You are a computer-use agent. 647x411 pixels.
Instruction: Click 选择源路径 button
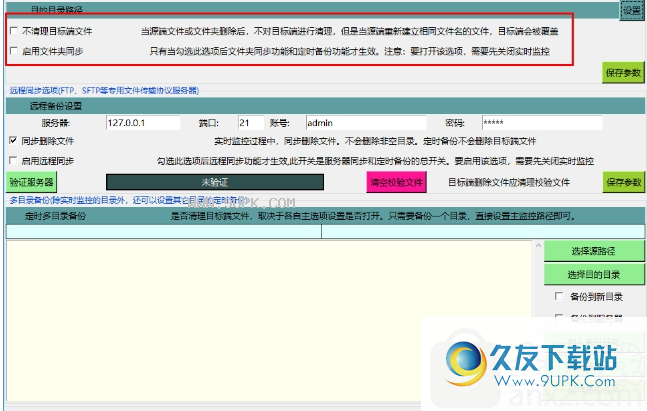tap(594, 251)
